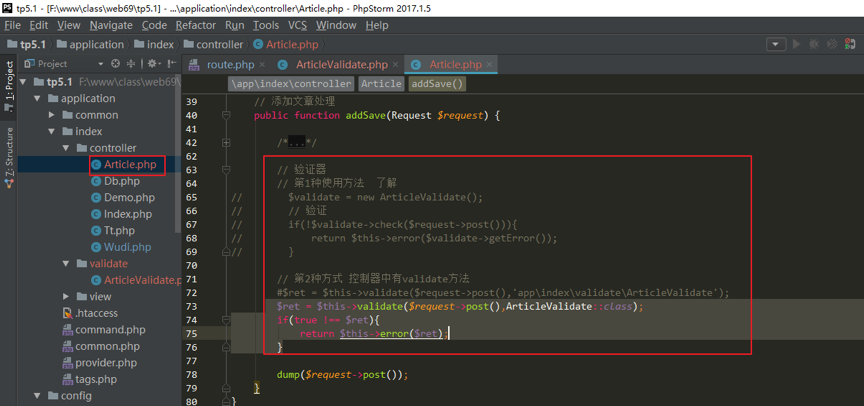Collapse the index folder arrow
This screenshot has width=864, height=406.
coord(51,131)
